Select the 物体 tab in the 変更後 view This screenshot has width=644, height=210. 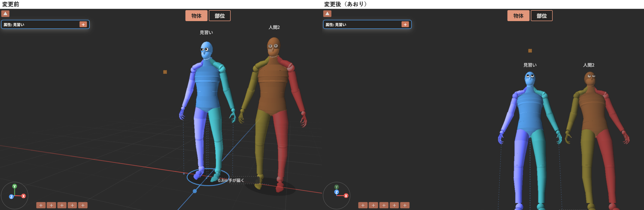519,16
